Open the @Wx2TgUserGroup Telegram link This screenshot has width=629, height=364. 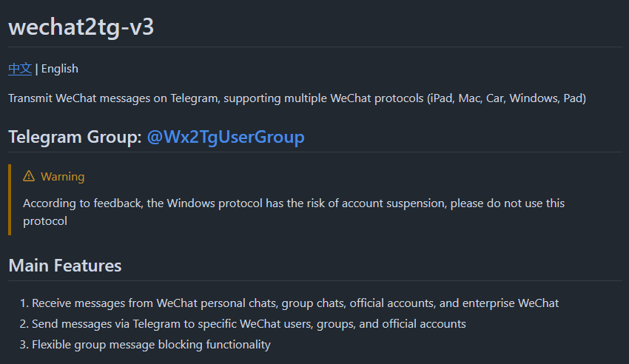coord(226,137)
